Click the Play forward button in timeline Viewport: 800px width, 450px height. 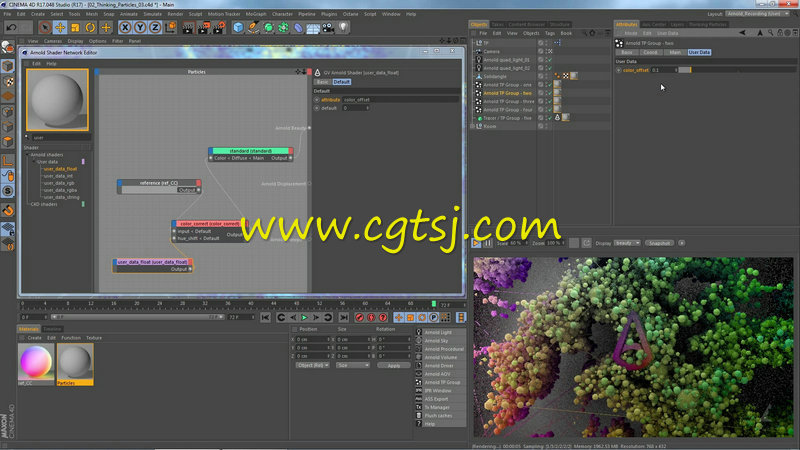click(304, 317)
